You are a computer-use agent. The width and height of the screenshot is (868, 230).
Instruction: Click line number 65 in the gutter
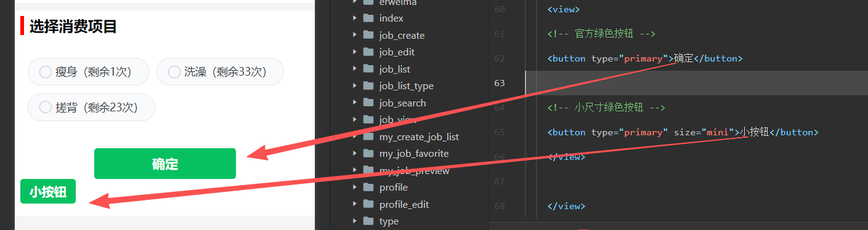click(x=499, y=132)
